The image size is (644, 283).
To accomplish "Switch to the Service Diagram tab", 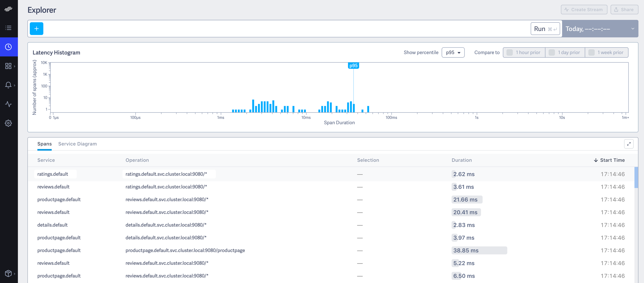I will coord(77,144).
